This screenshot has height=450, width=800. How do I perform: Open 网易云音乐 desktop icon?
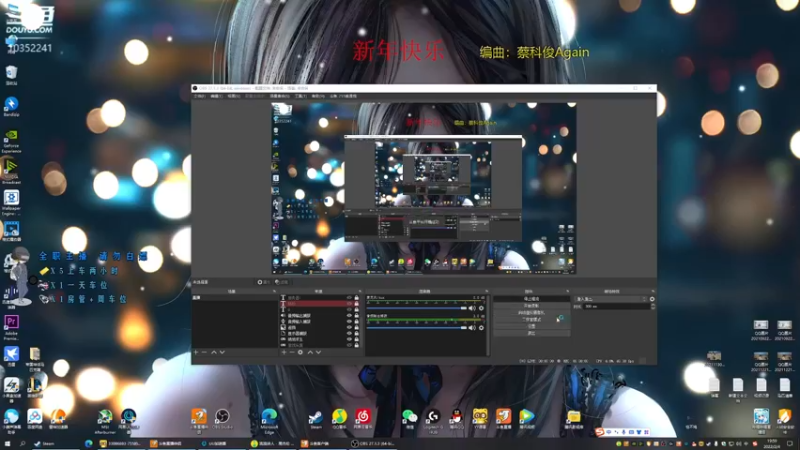(363, 419)
